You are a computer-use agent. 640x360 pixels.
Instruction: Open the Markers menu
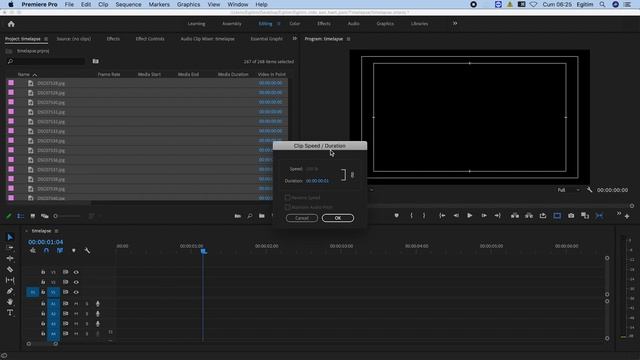tap(159, 4)
